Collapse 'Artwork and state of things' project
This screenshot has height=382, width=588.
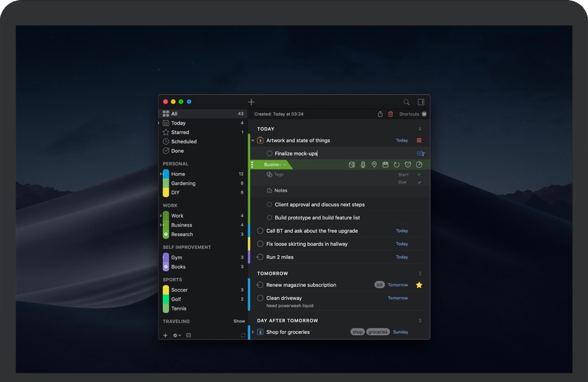pyautogui.click(x=253, y=140)
